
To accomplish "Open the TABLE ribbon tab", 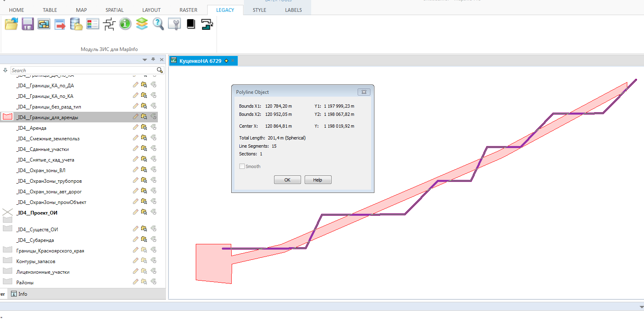I will (50, 10).
